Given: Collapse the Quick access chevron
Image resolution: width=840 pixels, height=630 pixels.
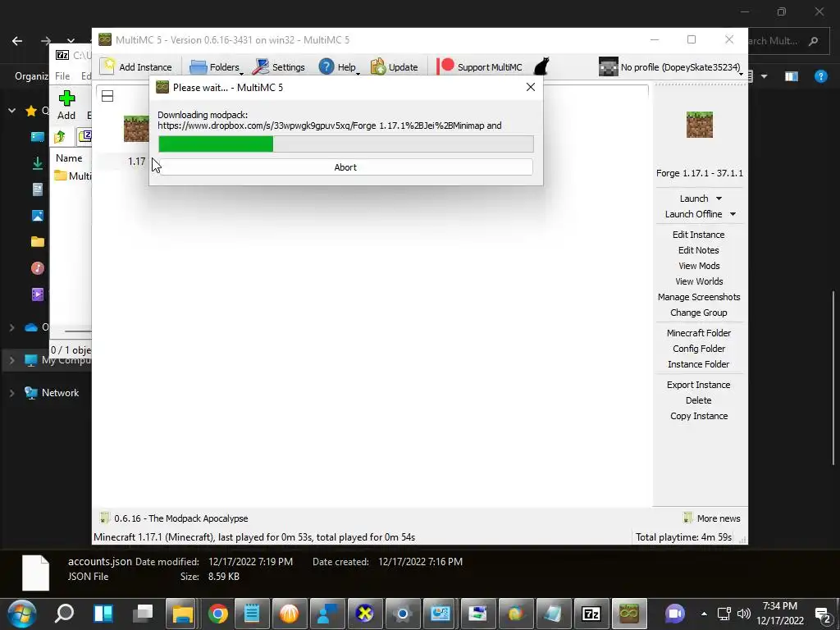Looking at the screenshot, I should point(11,111).
